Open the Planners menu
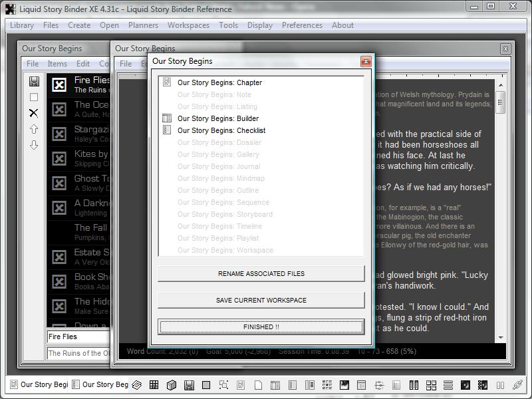 click(143, 25)
